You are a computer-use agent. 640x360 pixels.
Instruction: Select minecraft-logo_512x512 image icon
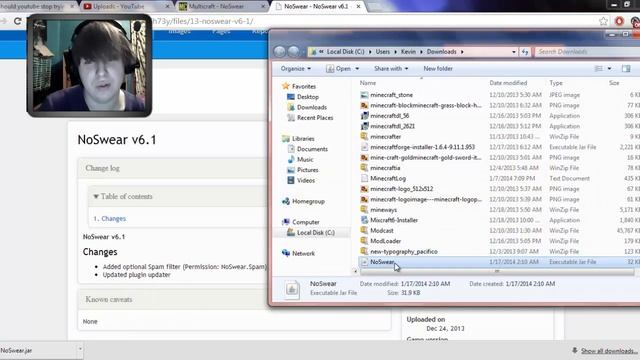point(364,189)
